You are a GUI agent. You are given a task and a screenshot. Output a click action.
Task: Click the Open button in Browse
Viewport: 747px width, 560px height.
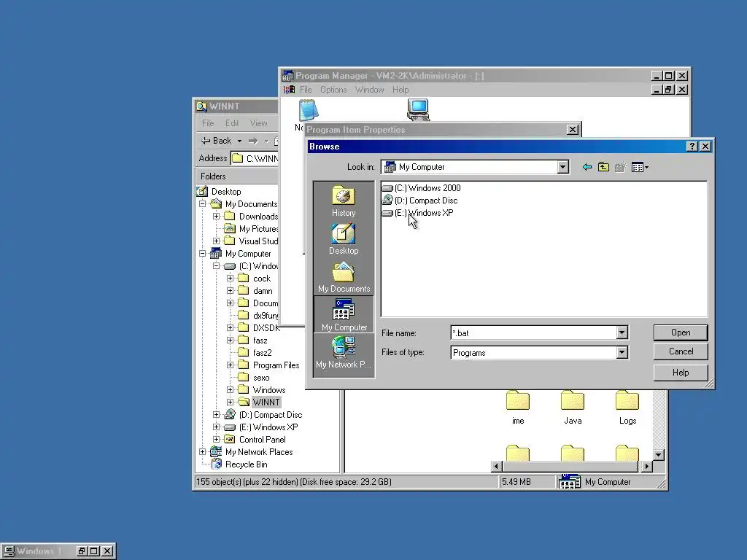[681, 332]
